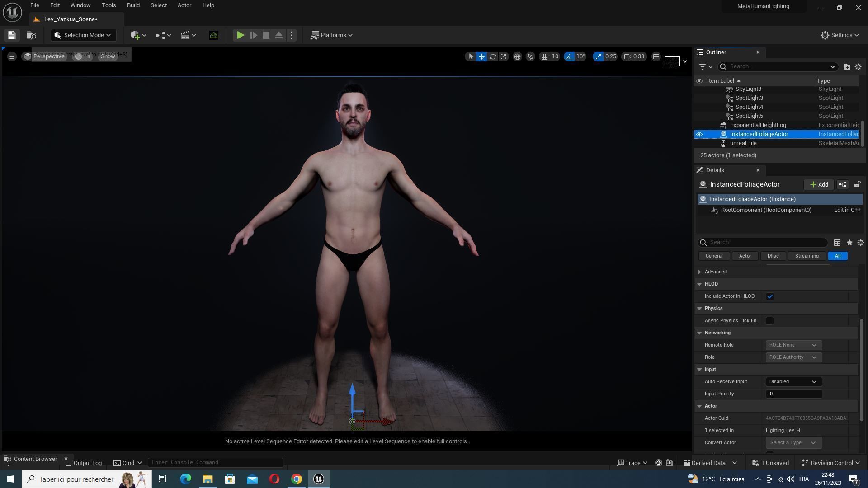Click the camera speed icon
The image size is (868, 488).
(x=627, y=56)
